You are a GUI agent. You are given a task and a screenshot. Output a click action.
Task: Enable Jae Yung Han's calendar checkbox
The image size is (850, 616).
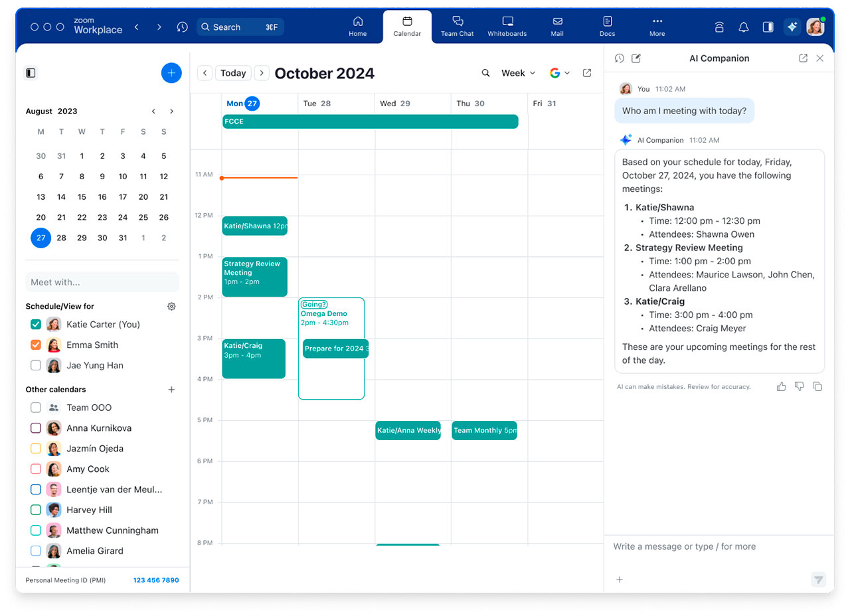[x=36, y=366]
